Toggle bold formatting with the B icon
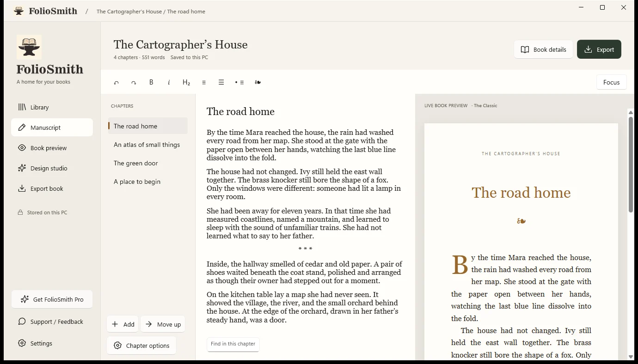The height and width of the screenshot is (364, 638). (151, 82)
